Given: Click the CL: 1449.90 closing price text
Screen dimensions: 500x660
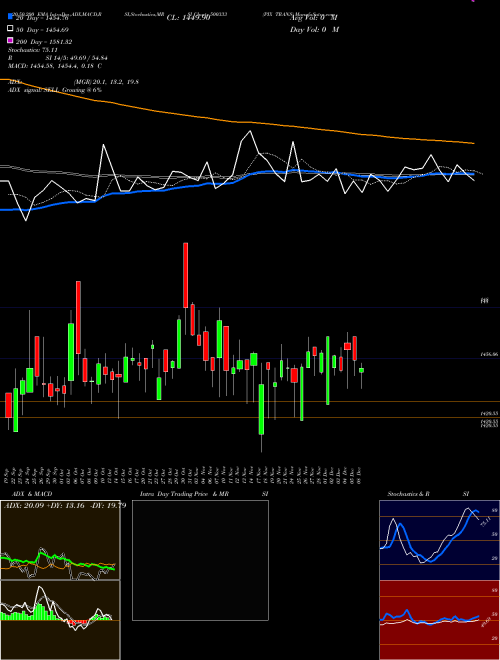Looking at the screenshot, I should (188, 18).
